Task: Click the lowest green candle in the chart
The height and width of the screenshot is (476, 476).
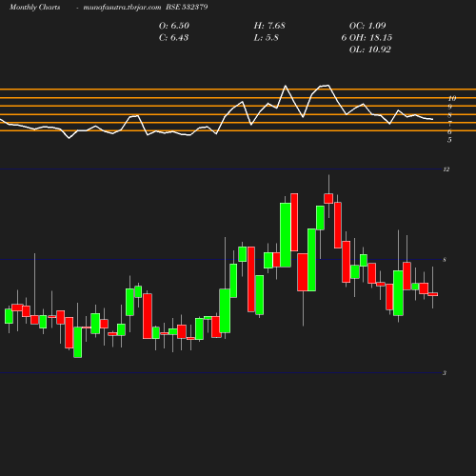Action: 78,342
